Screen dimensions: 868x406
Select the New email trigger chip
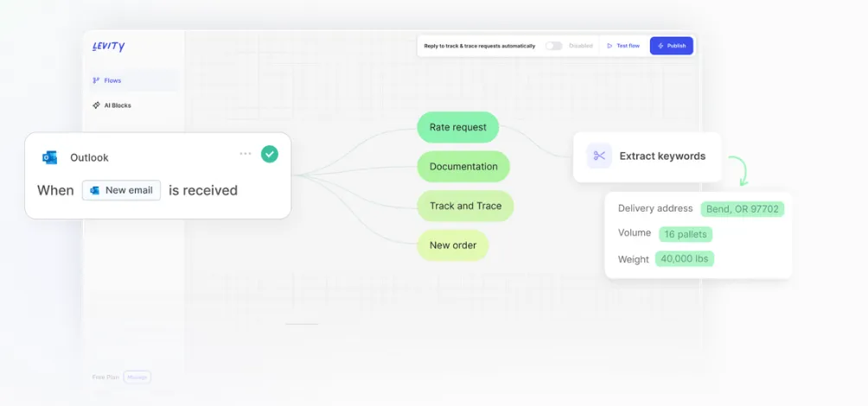click(121, 190)
